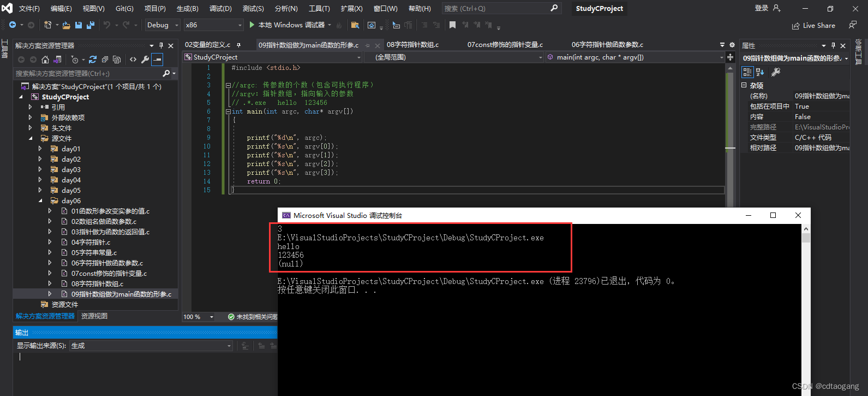
Task: Click categorized view icon in Properties panel
Action: click(x=747, y=72)
